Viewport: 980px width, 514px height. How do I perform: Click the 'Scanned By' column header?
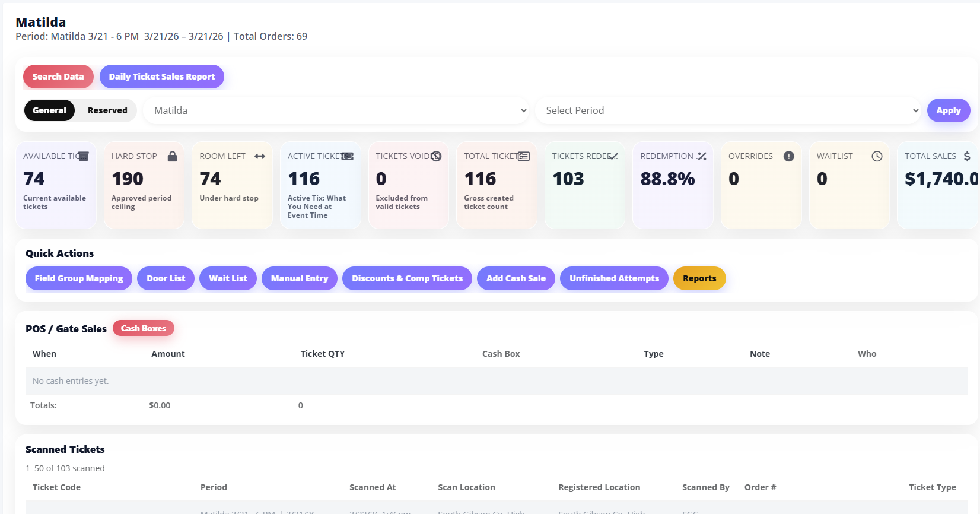click(x=706, y=487)
